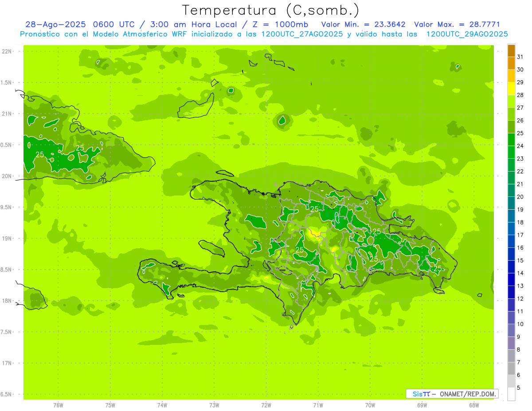Click the '17N' latitude label

click(x=8, y=363)
